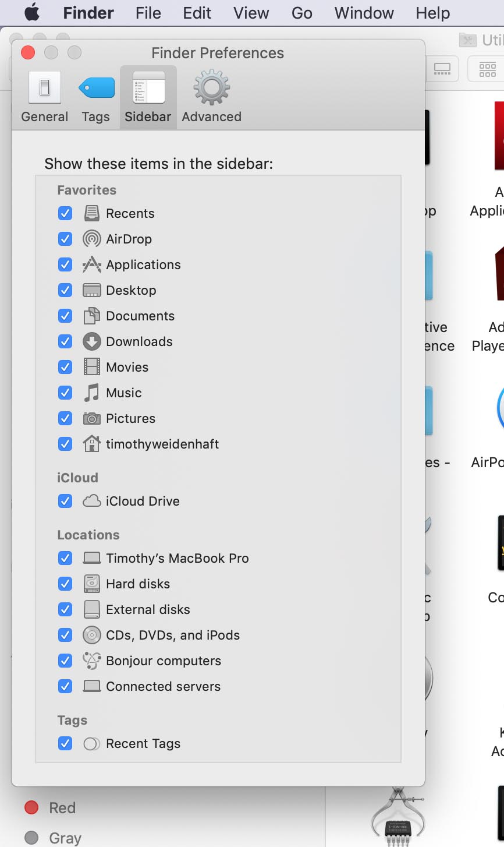Click the Hard disks drive icon
The height and width of the screenshot is (847, 504).
tap(91, 584)
